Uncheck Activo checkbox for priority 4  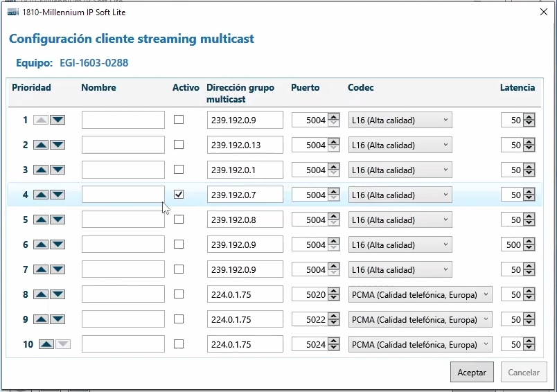click(x=179, y=195)
